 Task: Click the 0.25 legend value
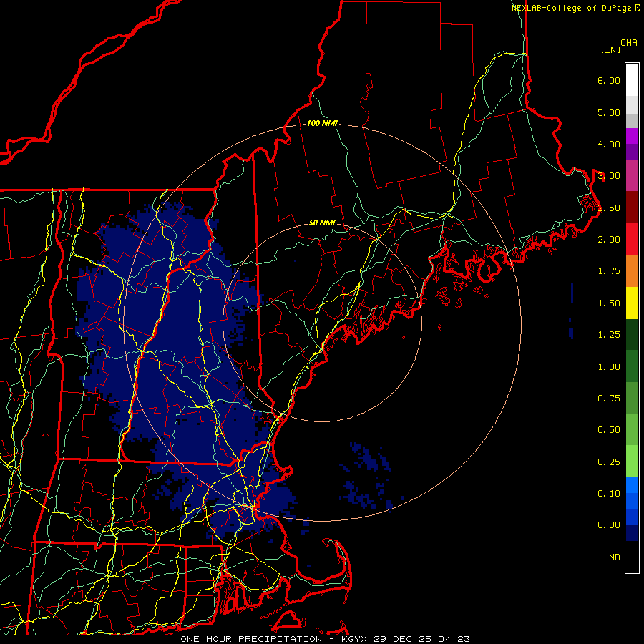click(x=609, y=462)
